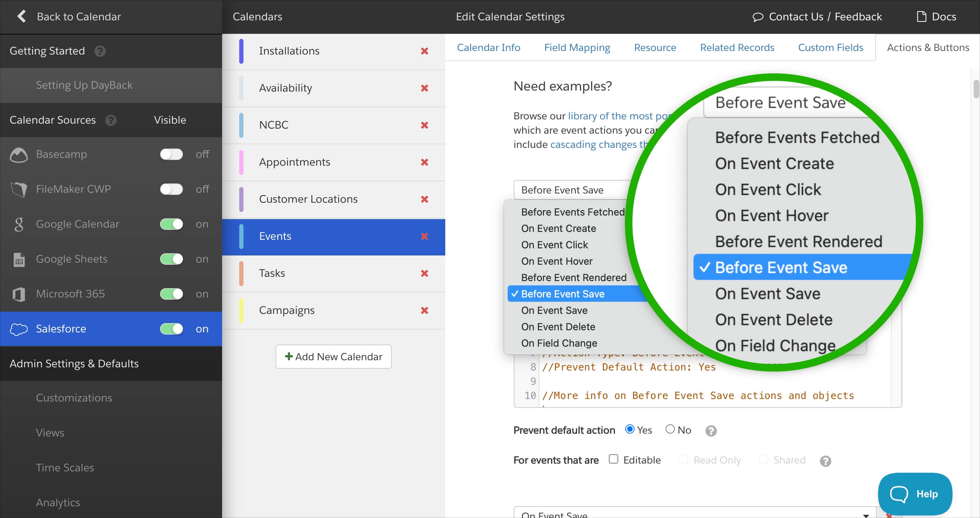
Task: Click the Contact Us speech bubble icon
Action: coord(758,17)
